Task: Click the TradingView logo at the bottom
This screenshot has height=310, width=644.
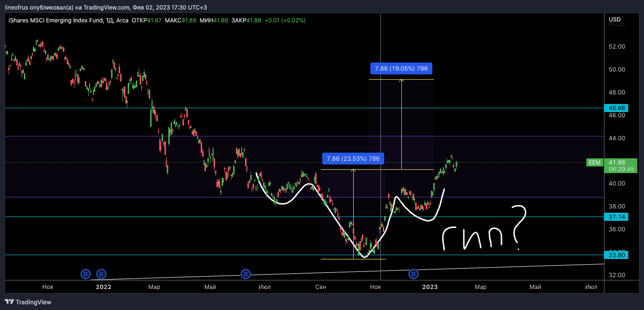Action: click(x=28, y=302)
